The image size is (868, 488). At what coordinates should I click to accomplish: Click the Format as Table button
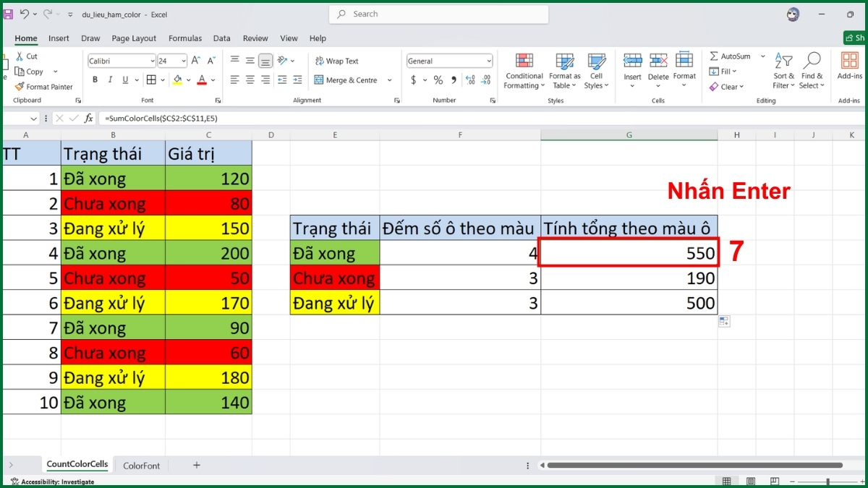564,70
